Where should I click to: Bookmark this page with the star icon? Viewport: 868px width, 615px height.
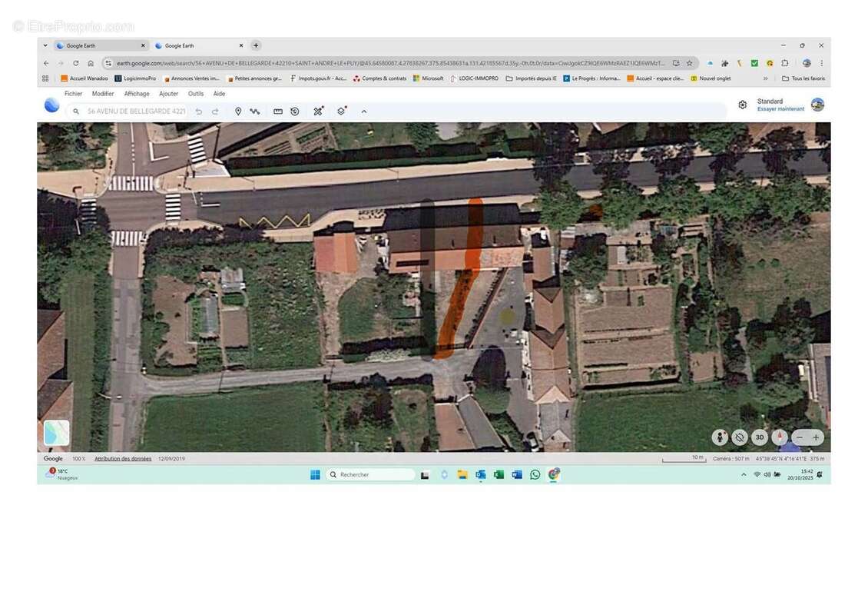tap(689, 63)
